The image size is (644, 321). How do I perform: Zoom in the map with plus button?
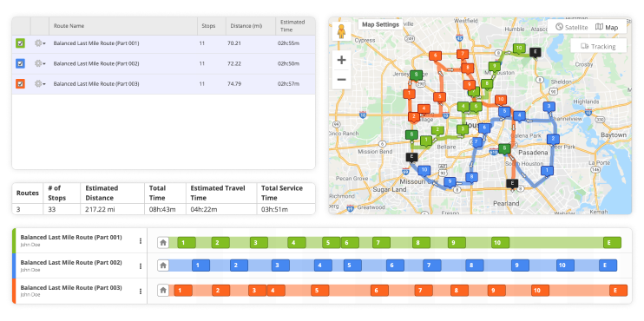coord(341,61)
